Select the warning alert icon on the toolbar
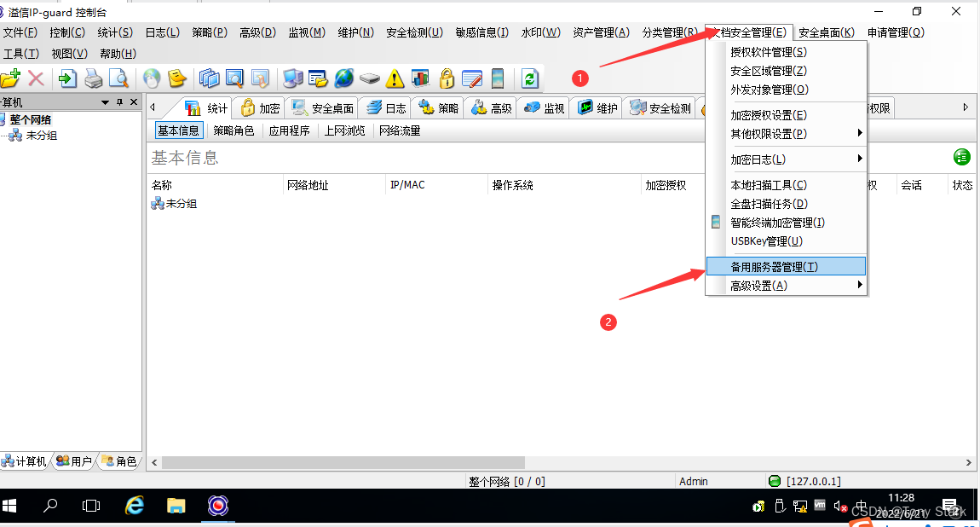 (x=395, y=78)
